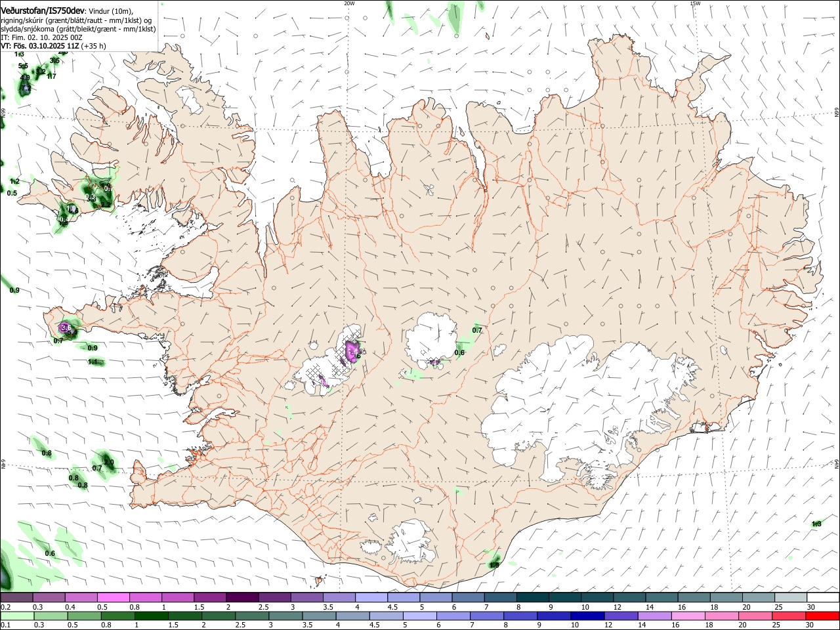Screen dimensions: 840x630
Task: Click red swatch between 25 and 30, lower row
Action: tap(788, 616)
